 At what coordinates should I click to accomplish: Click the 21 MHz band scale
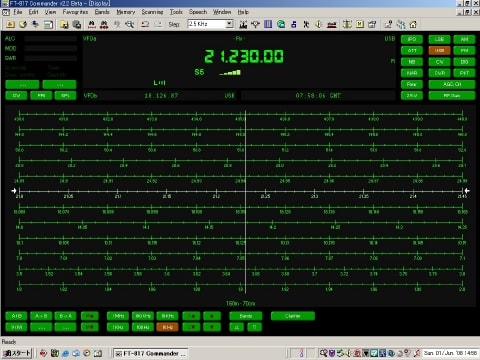241,191
